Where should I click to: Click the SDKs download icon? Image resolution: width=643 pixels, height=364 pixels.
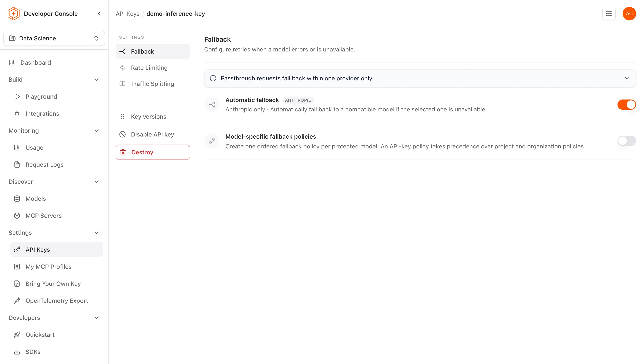click(x=17, y=351)
